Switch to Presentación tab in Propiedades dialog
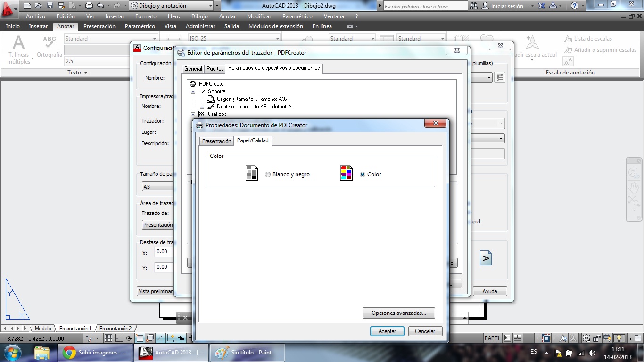Viewport: 644px width, 362px height. tap(216, 141)
